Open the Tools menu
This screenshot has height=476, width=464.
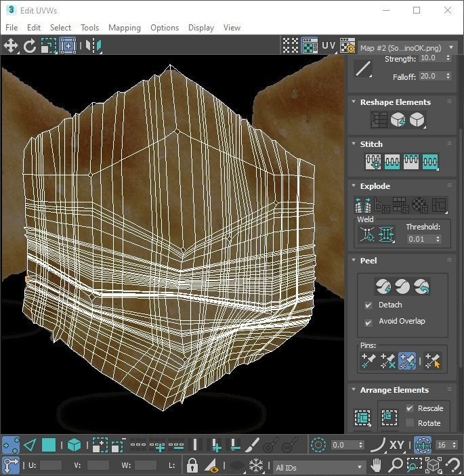pyautogui.click(x=90, y=28)
